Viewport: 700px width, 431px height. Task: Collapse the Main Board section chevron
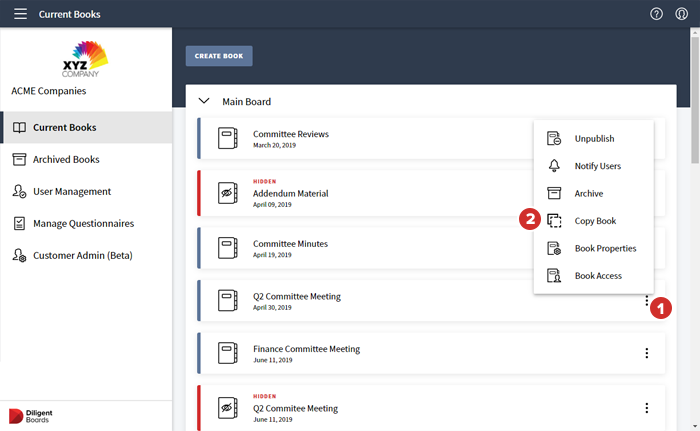(204, 101)
